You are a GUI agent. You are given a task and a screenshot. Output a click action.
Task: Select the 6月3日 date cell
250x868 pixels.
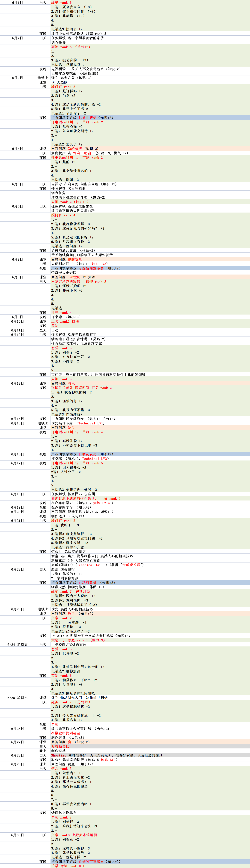click(x=18, y=78)
